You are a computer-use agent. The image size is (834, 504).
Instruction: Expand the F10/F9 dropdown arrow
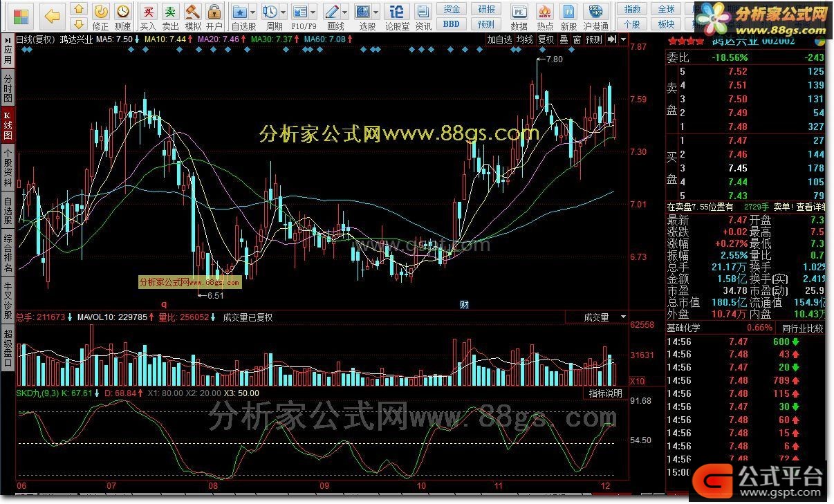click(313, 12)
